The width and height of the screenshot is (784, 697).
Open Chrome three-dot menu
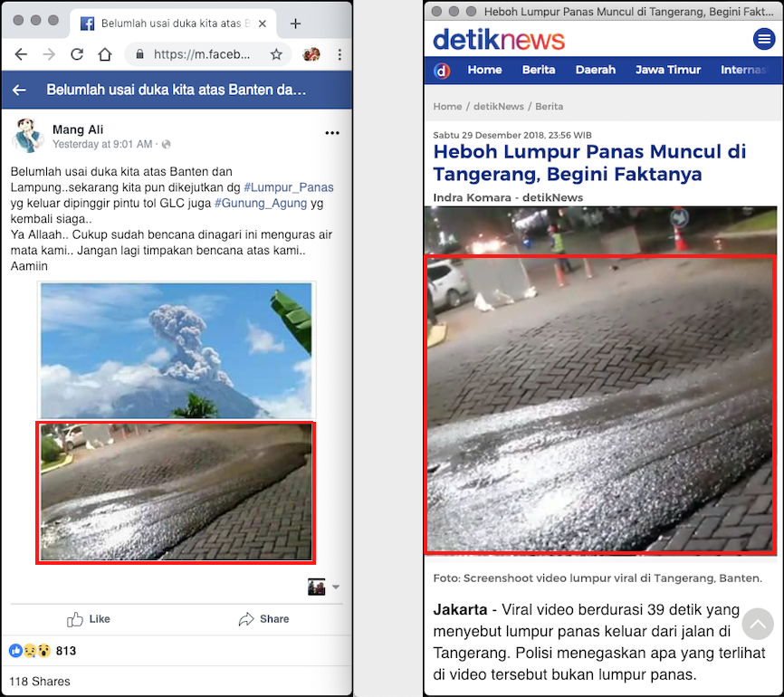(x=338, y=54)
